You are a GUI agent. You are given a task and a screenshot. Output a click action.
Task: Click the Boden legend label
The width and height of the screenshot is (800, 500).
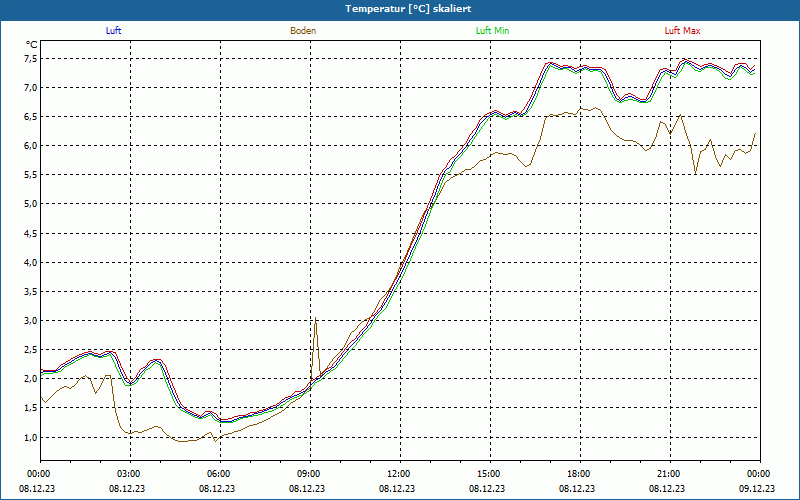tap(303, 31)
